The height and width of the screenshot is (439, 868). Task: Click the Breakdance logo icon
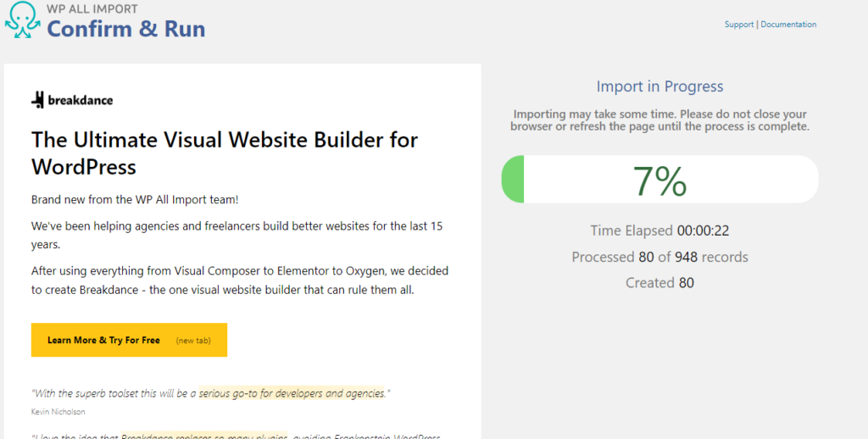tap(37, 100)
